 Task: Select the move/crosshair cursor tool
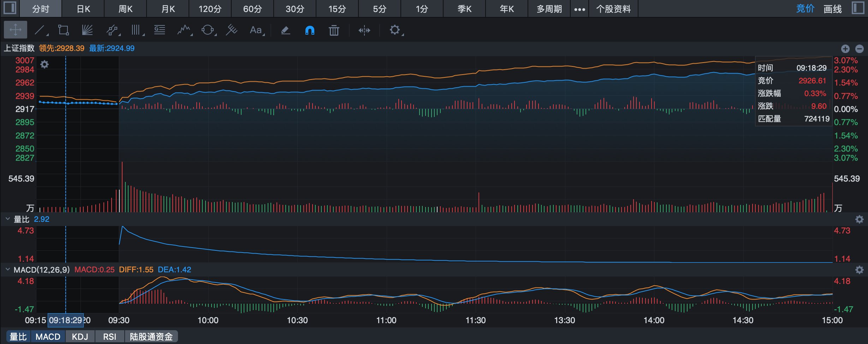pyautogui.click(x=16, y=30)
